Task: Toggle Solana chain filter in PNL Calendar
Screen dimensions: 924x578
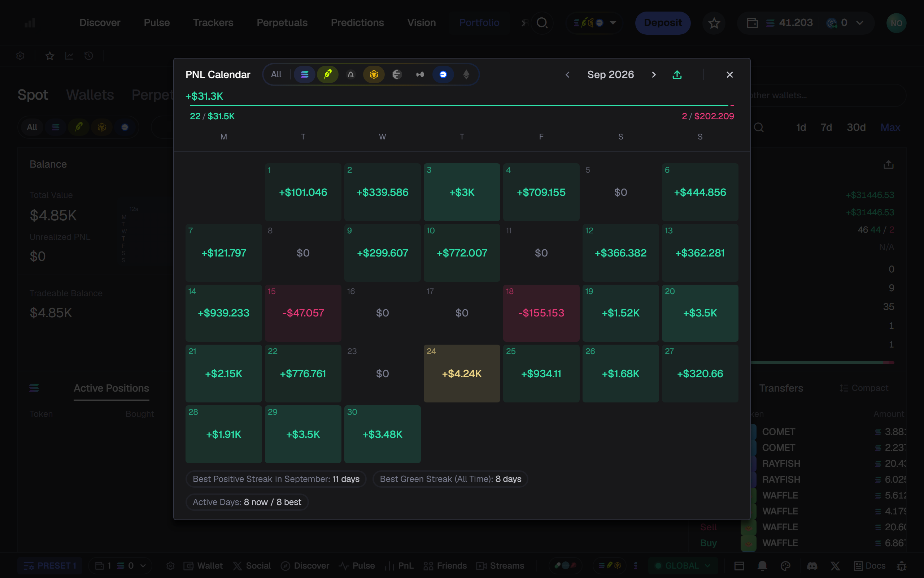Action: click(x=304, y=74)
